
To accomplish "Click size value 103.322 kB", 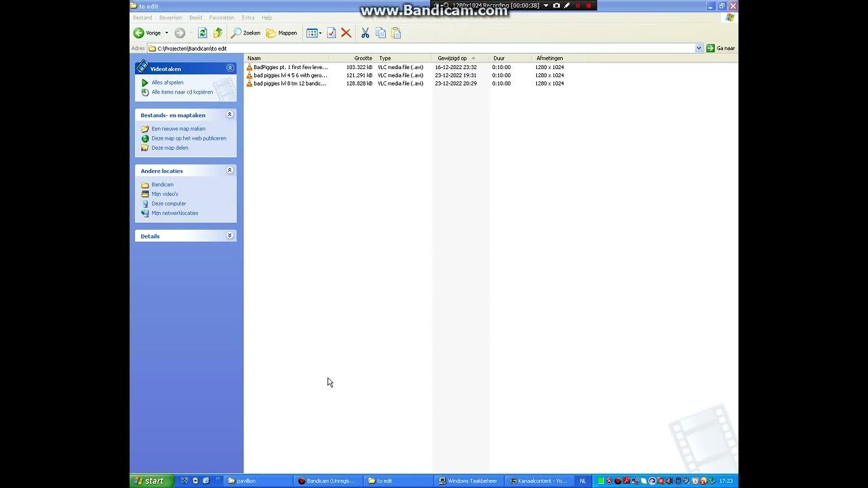I will pos(359,67).
